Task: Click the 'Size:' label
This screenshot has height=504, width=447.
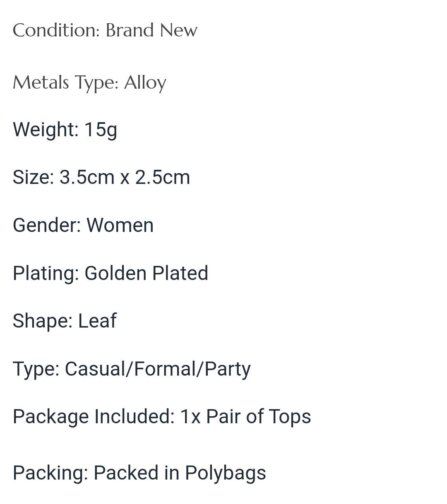Action: [34, 177]
